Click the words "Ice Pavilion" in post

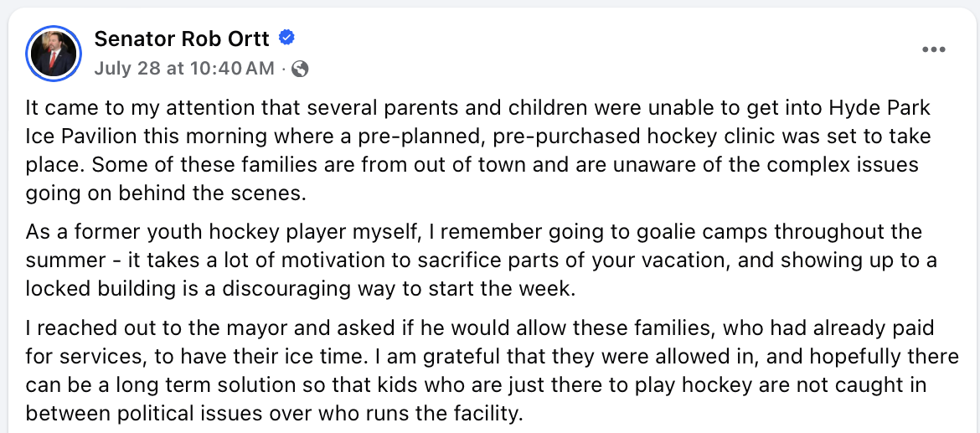[81, 137]
